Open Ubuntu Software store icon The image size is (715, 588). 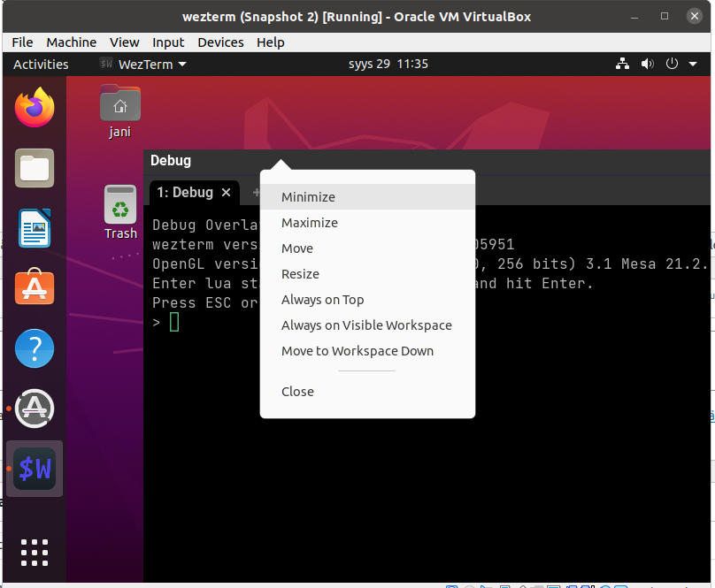[x=35, y=288]
